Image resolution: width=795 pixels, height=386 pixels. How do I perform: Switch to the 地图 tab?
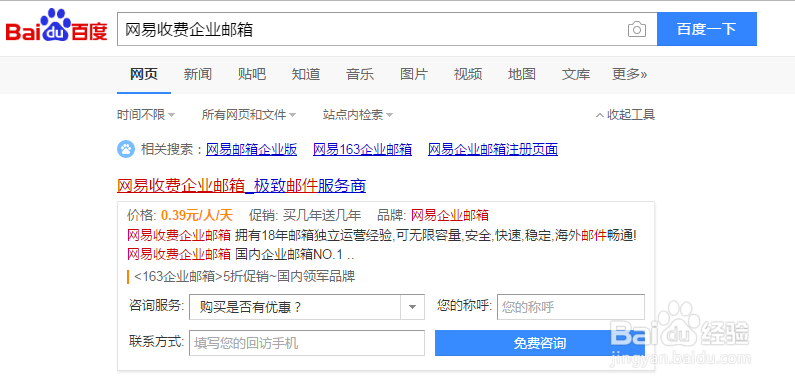[522, 75]
